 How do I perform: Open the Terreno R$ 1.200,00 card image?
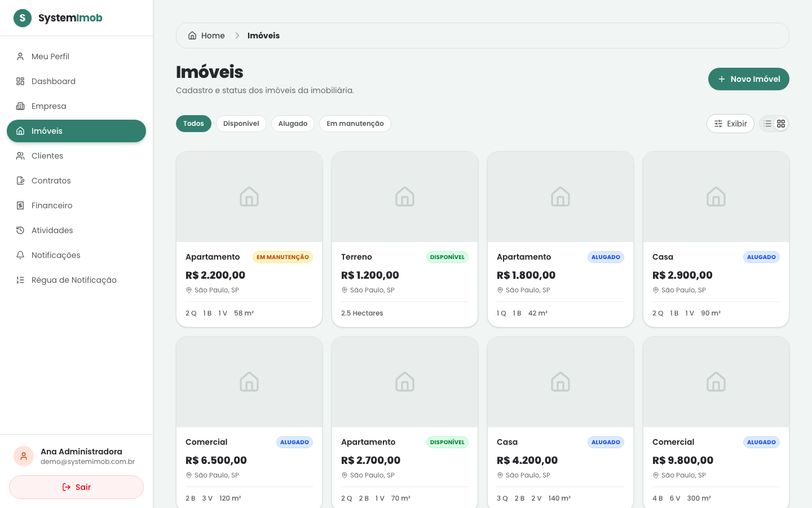click(x=405, y=197)
